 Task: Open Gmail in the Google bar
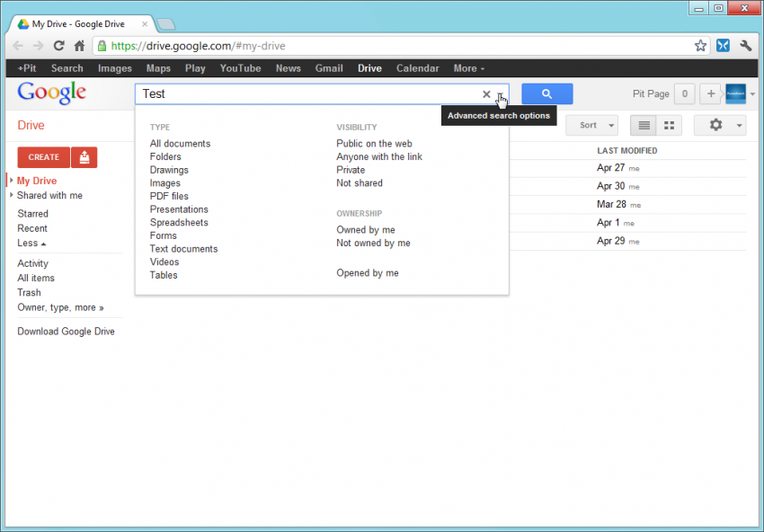[x=329, y=68]
